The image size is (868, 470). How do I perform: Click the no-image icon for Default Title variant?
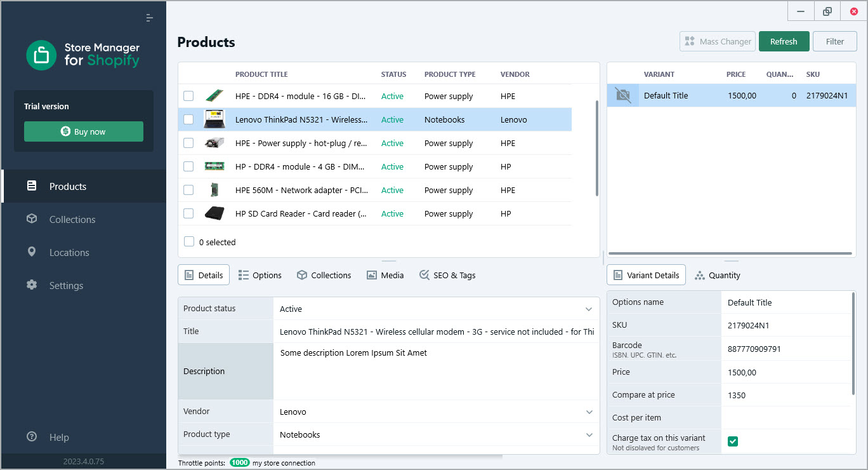[x=624, y=95]
